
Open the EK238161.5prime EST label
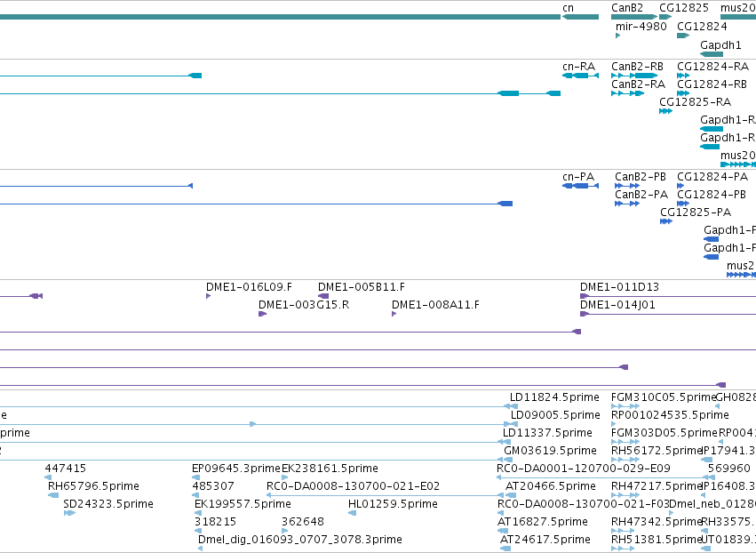[x=330, y=469]
